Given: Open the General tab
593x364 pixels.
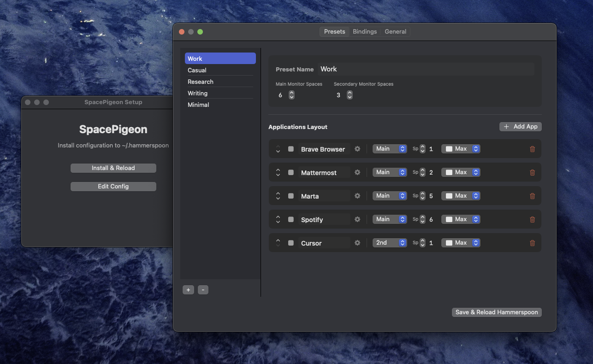Looking at the screenshot, I should 395,31.
